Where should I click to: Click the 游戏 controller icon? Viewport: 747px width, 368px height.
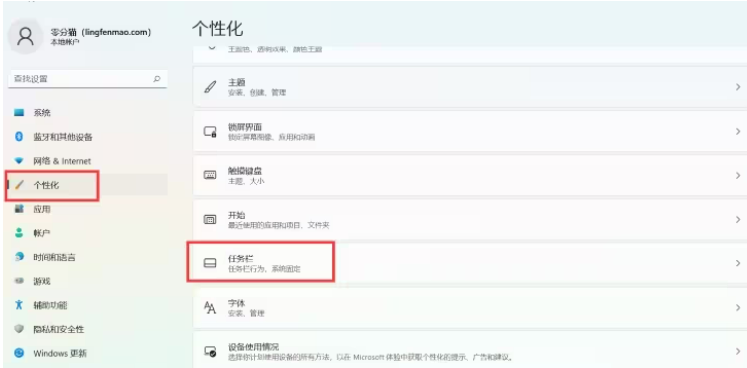point(19,281)
